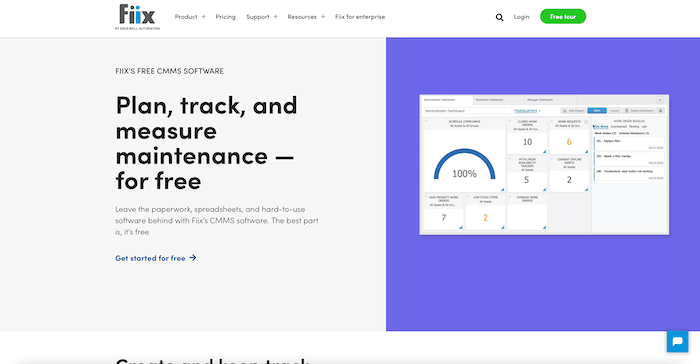
Task: Expand the plus sign next to Support
Action: click(275, 17)
